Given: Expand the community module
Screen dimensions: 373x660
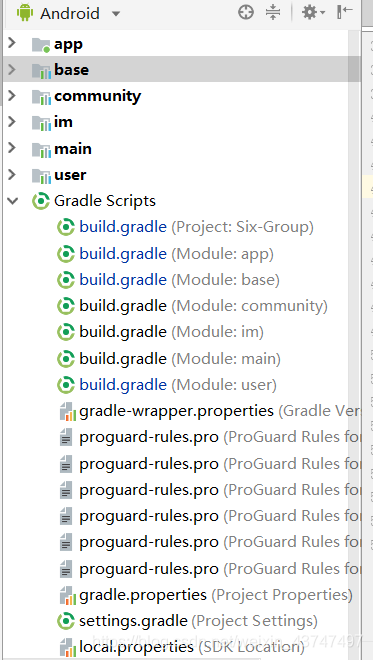Looking at the screenshot, I should click(x=12, y=96).
